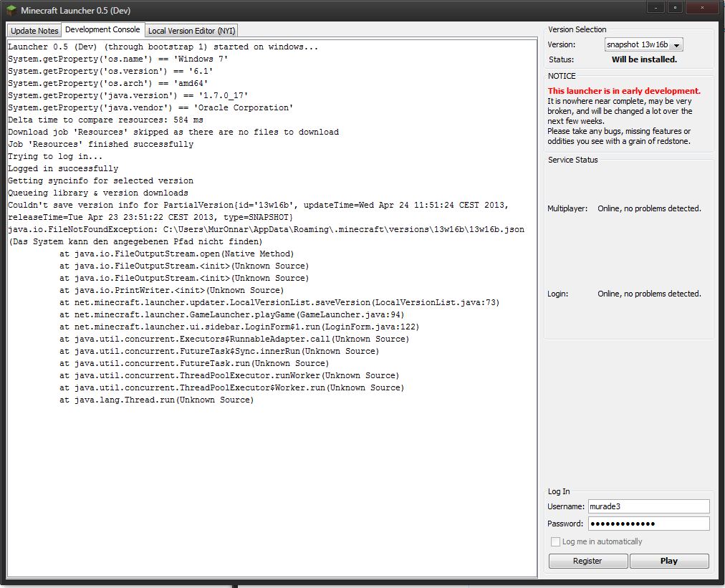The width and height of the screenshot is (725, 588).
Task: Click the LoginForm$1.run stack trace line
Action: [239, 327]
